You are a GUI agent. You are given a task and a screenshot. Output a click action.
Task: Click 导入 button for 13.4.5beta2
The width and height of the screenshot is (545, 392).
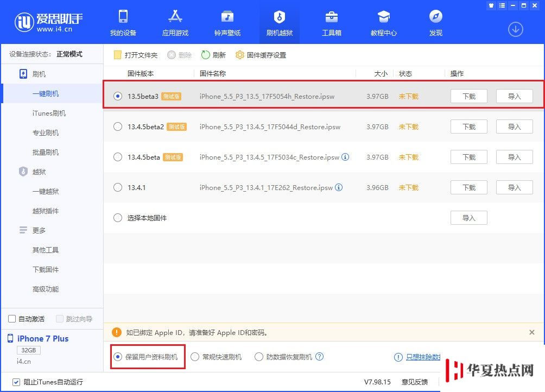coord(515,127)
